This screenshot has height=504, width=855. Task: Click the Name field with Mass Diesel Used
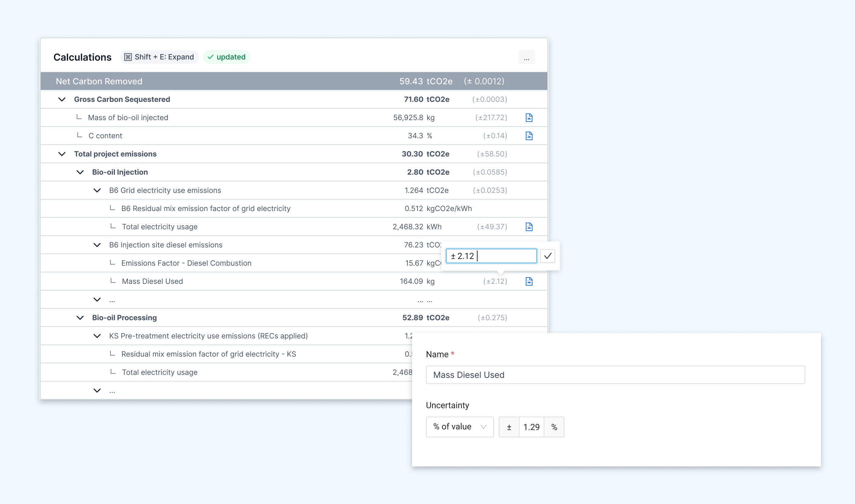tap(615, 375)
